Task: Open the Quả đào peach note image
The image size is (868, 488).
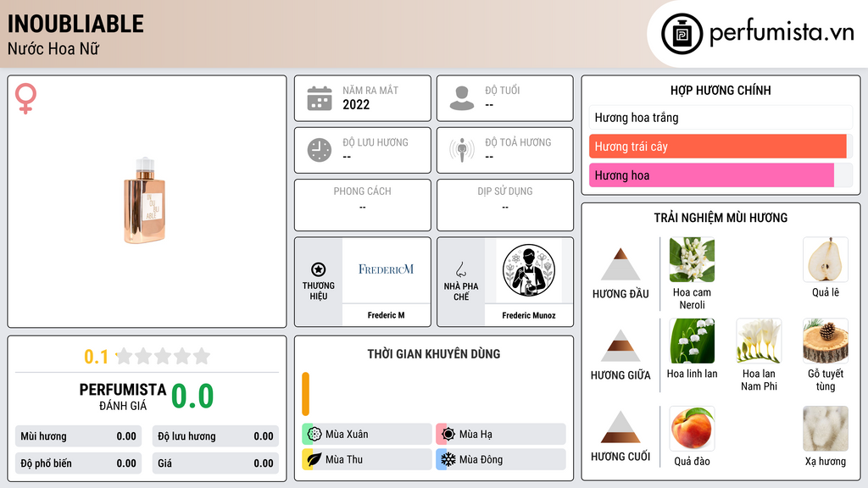Action: [692, 429]
